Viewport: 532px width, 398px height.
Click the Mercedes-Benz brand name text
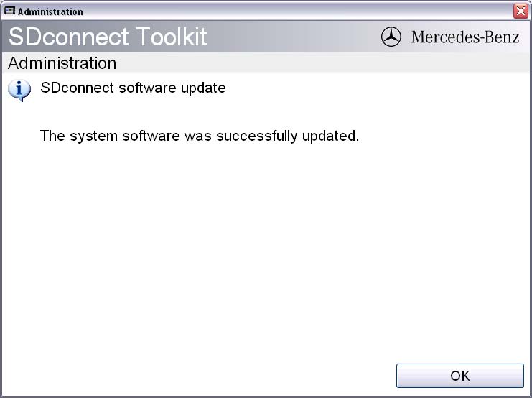(465, 37)
